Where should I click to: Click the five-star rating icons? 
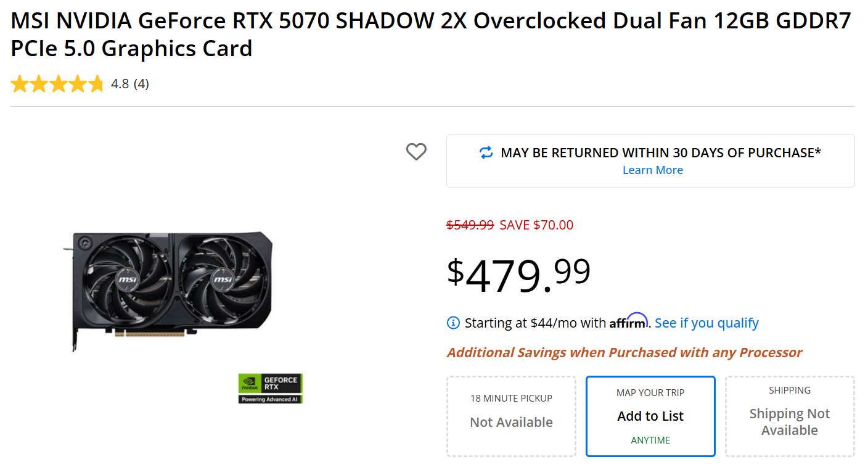click(57, 84)
